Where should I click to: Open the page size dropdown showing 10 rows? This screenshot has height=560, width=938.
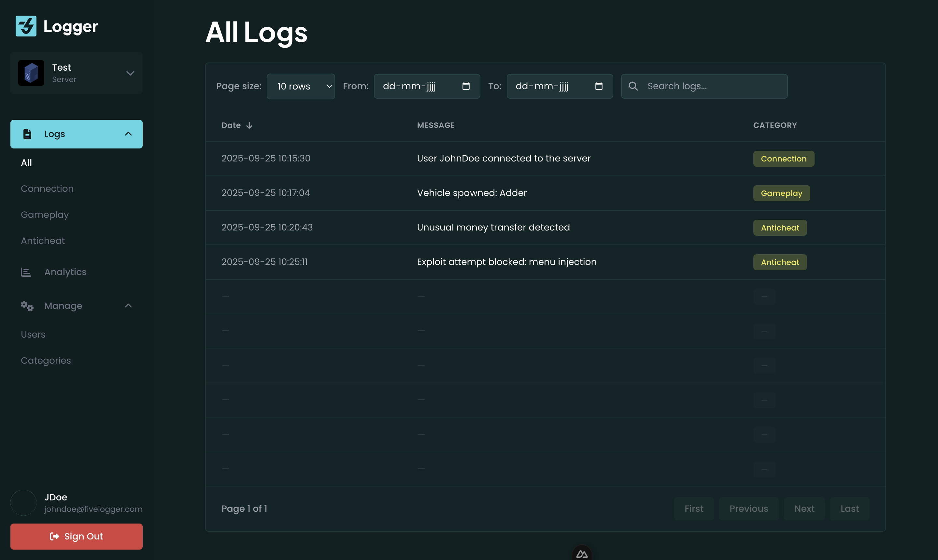(x=301, y=86)
